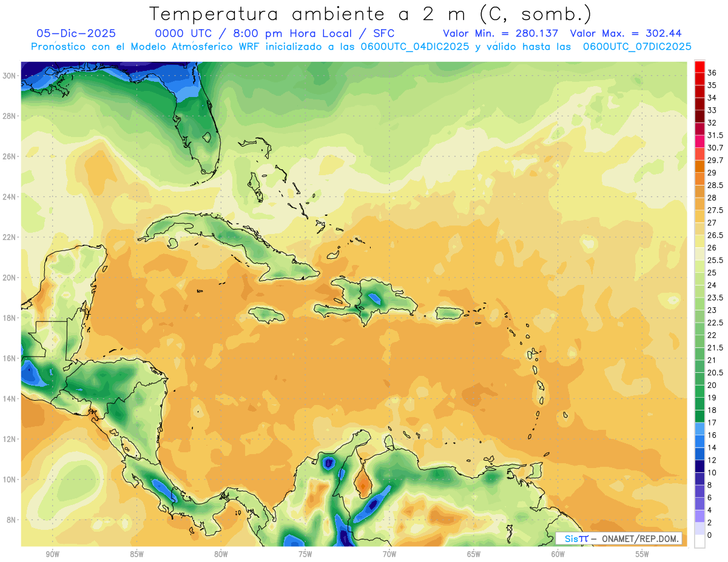This screenshot has height=562, width=728.
Task: Click '0000 UTC / 8:00 pm Hora Local / SFC'
Action: (275, 33)
